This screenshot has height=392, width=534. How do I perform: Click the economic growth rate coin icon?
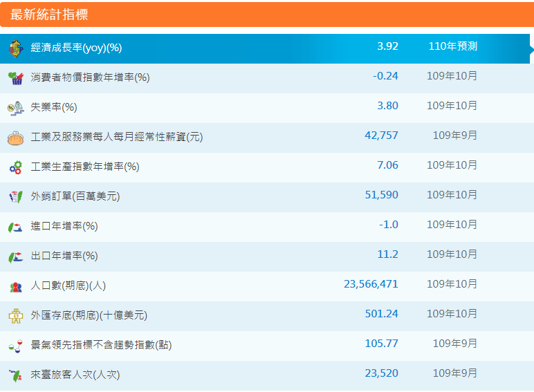point(15,48)
